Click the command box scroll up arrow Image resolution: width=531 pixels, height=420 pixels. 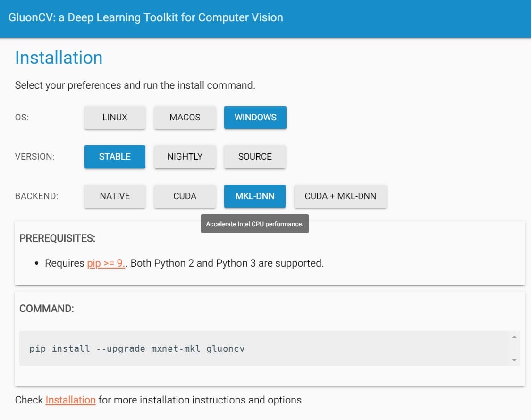tap(514, 337)
